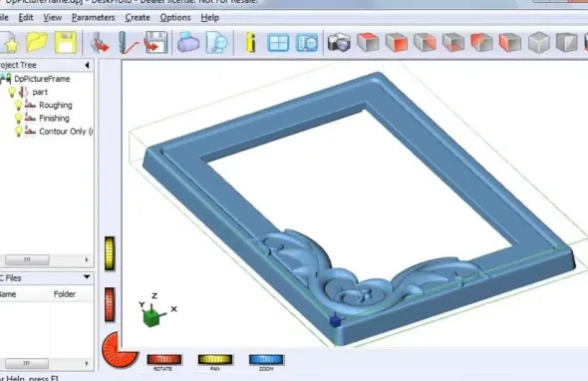Click right arrow of NC Files scrollbar
Viewport: 588px width, 381px height.
[x=87, y=363]
